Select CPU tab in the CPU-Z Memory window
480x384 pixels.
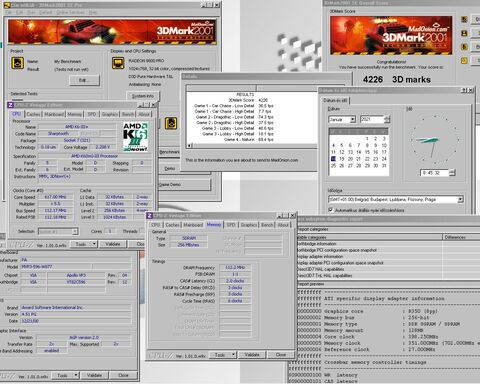pyautogui.click(x=155, y=225)
